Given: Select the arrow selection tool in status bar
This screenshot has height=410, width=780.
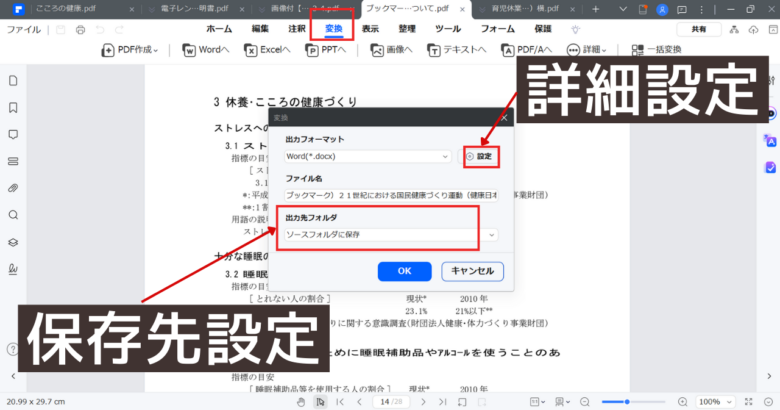Looking at the screenshot, I should [x=320, y=402].
